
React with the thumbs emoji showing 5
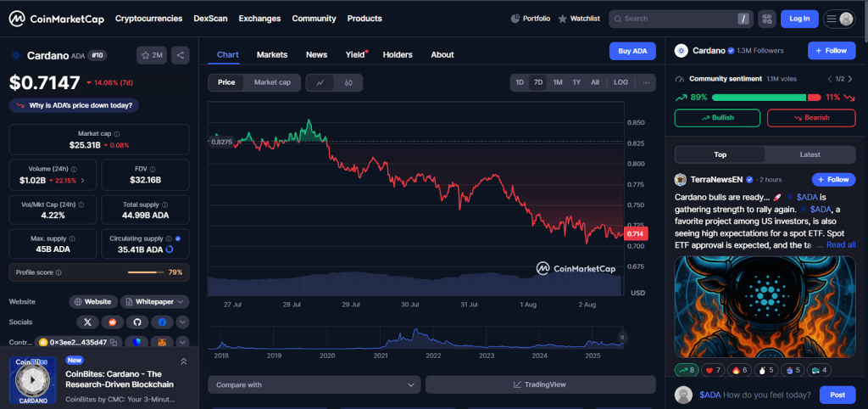click(765, 370)
